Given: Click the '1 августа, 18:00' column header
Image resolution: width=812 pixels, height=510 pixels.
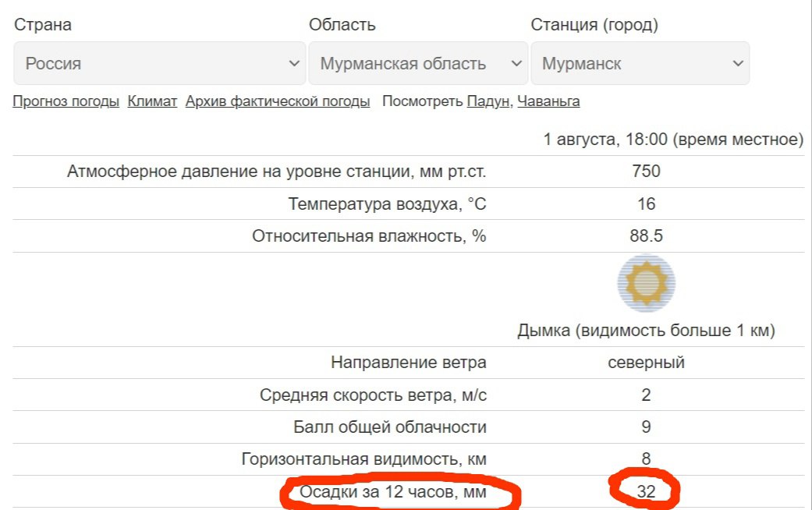Looking at the screenshot, I should click(x=673, y=140).
